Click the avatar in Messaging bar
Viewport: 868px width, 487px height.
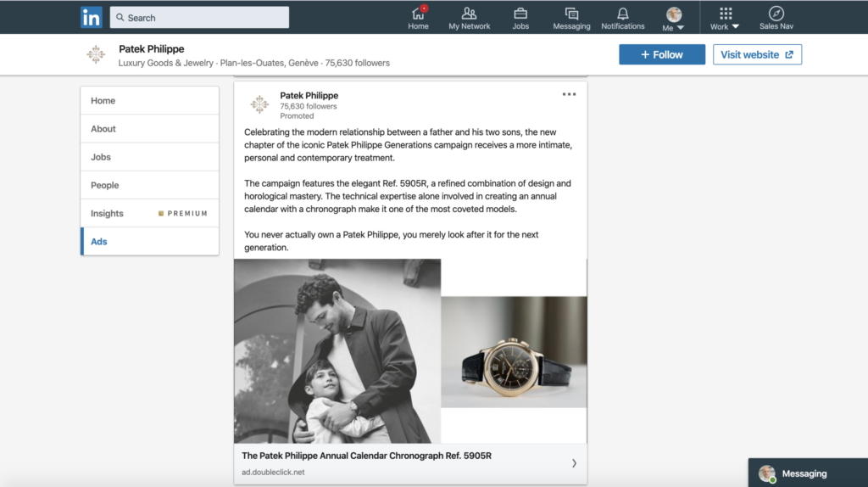766,473
